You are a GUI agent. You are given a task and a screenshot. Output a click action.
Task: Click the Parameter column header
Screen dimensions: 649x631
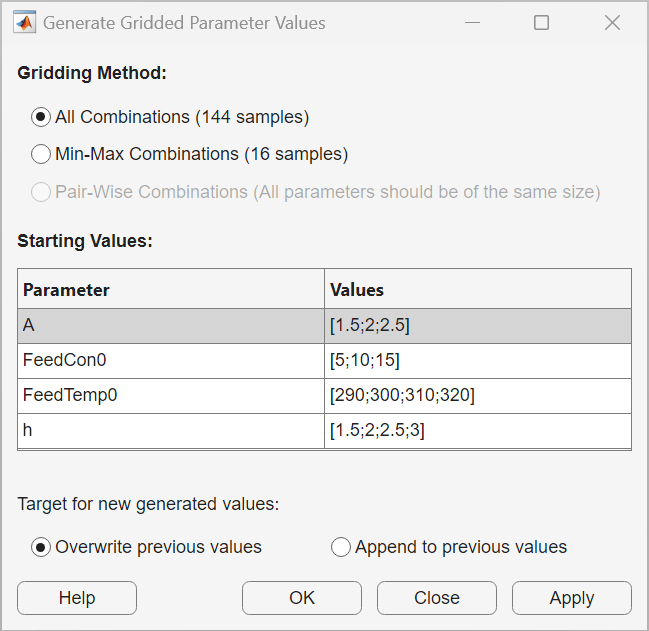(170, 290)
